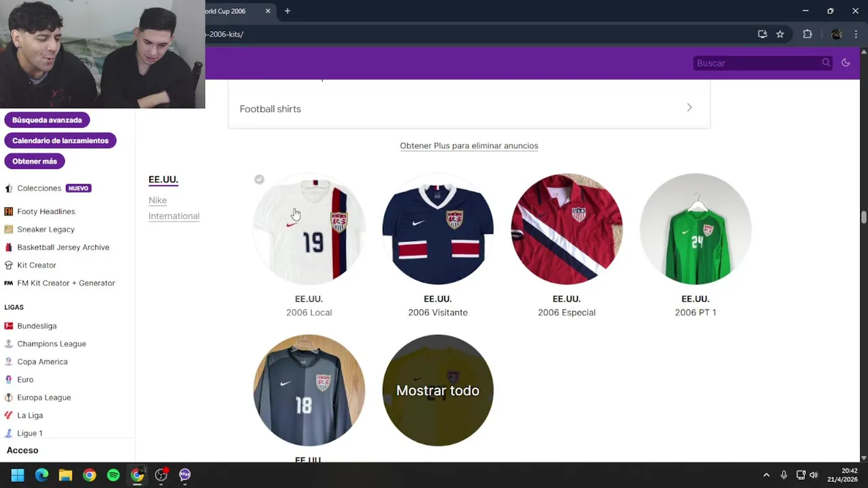Click the install app icon in address bar

(x=762, y=34)
